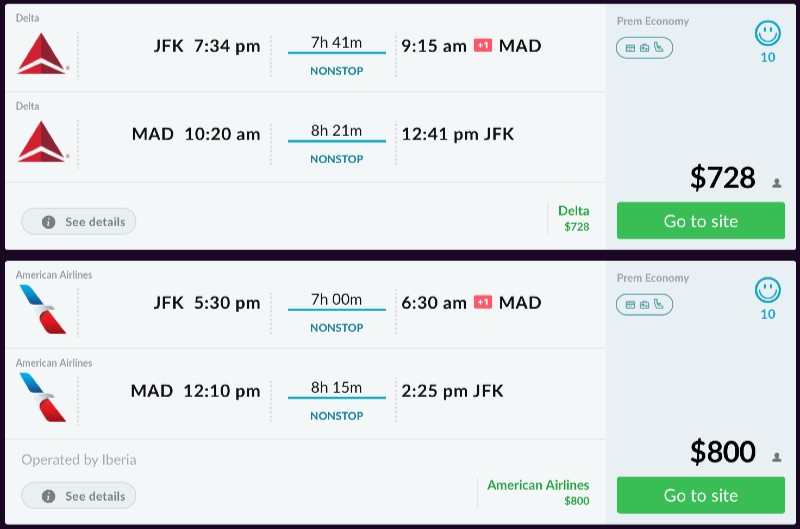
Task: Click the amenities icons on the $800 fare
Action: click(644, 304)
